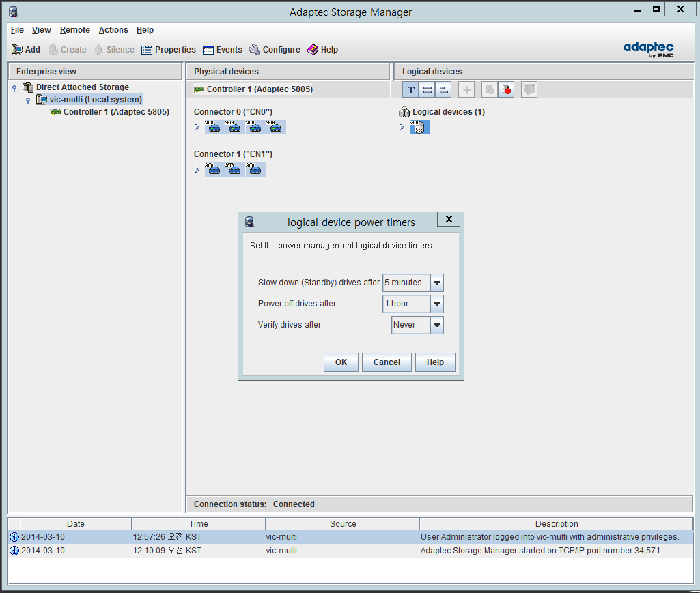
Task: Open Power off drives after dropdown
Action: [x=437, y=304]
